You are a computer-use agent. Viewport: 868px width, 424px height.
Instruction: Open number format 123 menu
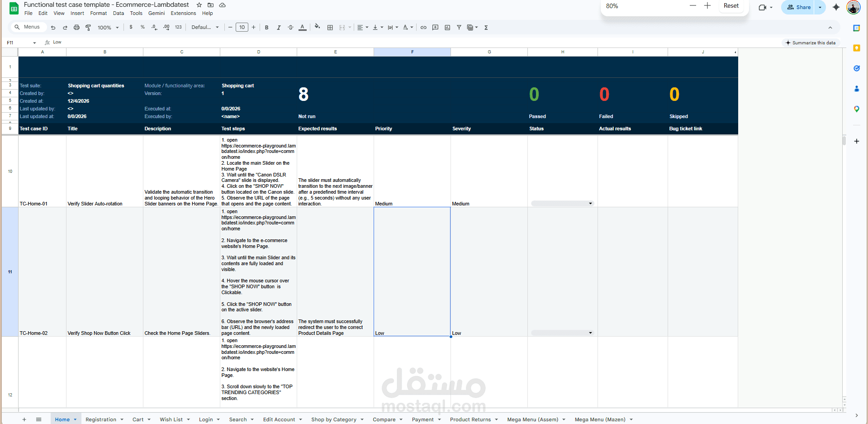[x=178, y=27]
